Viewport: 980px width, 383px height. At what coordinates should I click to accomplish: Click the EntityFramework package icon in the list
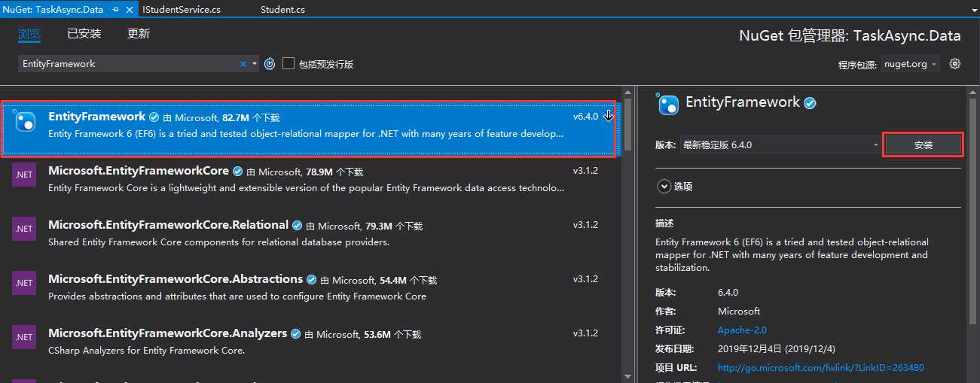coord(24,120)
